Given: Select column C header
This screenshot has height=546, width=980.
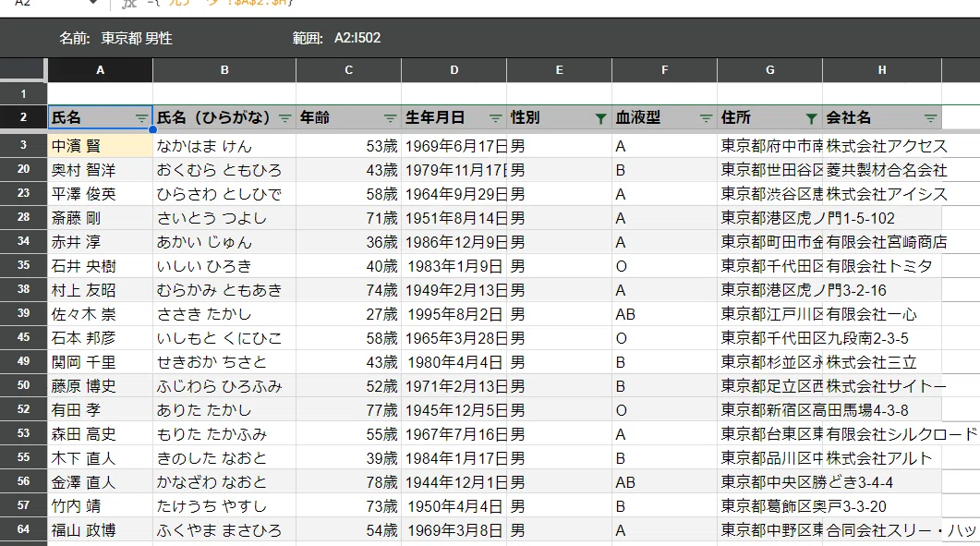Looking at the screenshot, I should point(349,70).
